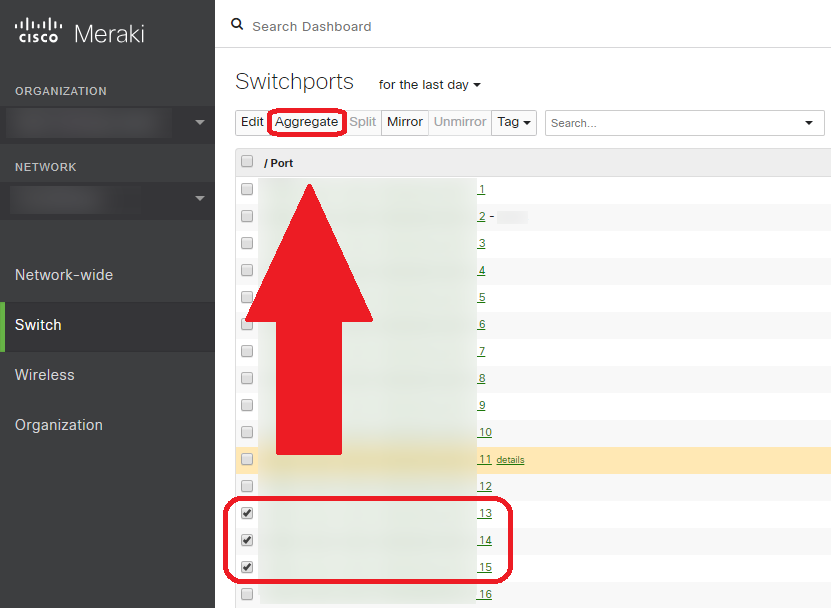The image size is (831, 608).
Task: Open the Wireless menu
Action: [45, 375]
